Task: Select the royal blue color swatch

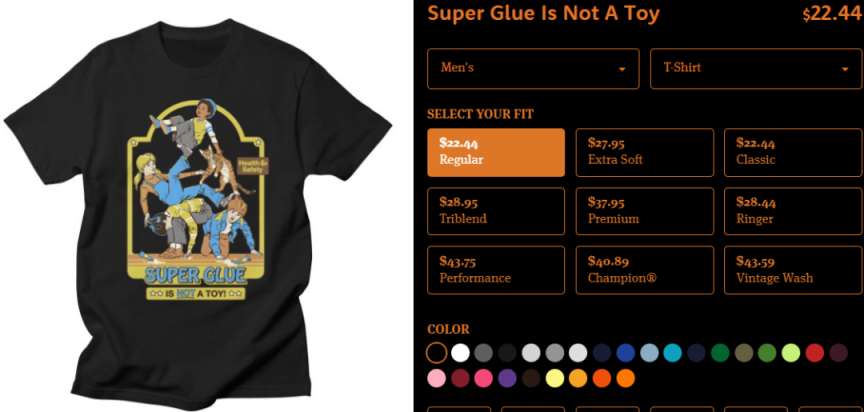Action: pos(625,353)
